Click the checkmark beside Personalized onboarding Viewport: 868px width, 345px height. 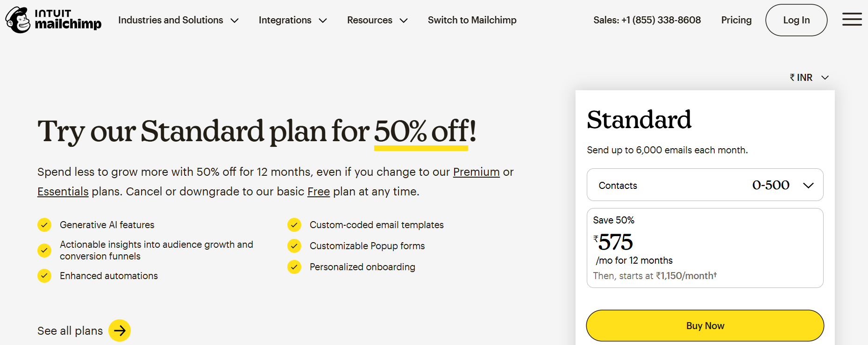[294, 267]
